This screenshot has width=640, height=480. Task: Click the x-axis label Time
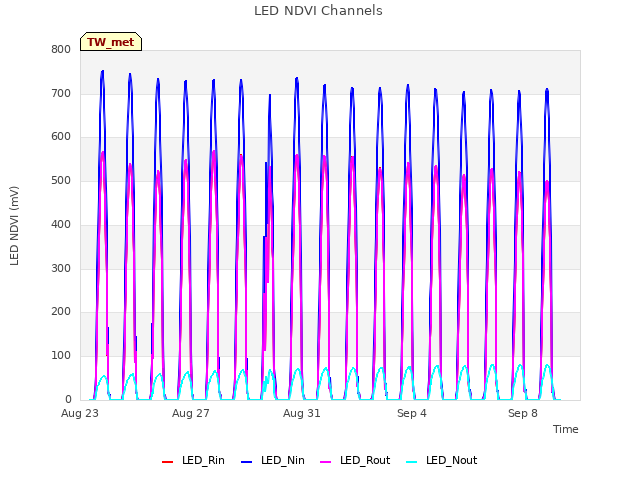point(566,429)
